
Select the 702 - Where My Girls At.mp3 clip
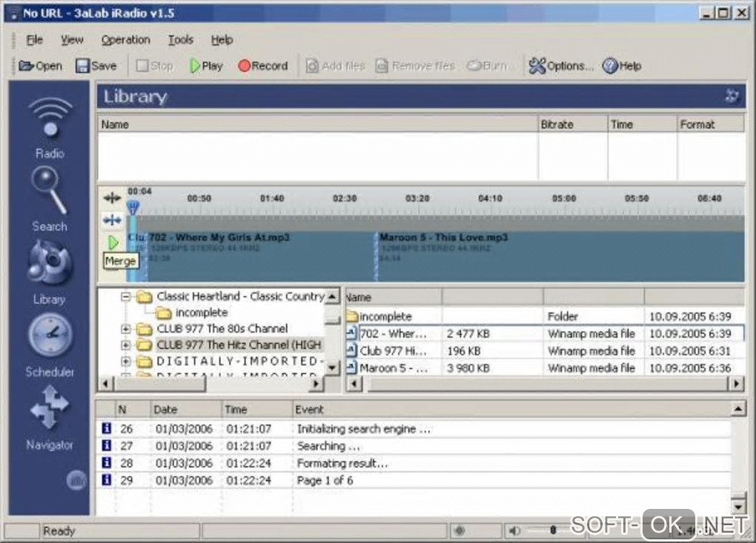coord(262,256)
